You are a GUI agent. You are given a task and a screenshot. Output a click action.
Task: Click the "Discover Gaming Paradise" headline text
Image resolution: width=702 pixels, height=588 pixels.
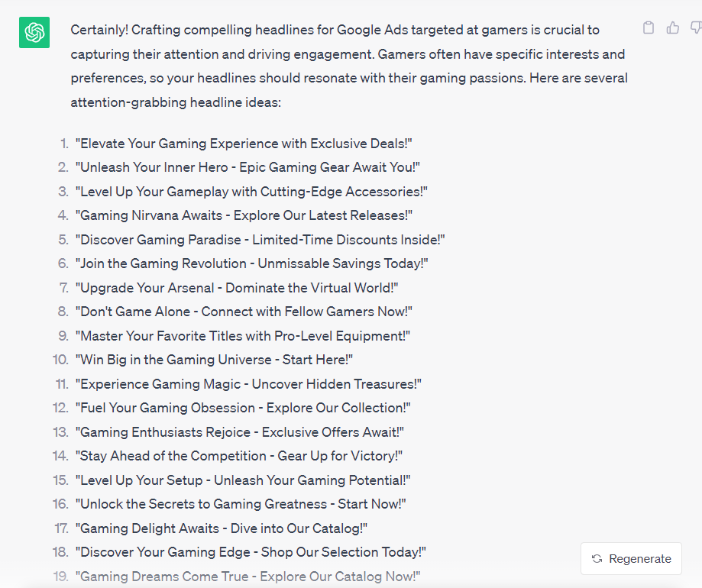click(260, 240)
